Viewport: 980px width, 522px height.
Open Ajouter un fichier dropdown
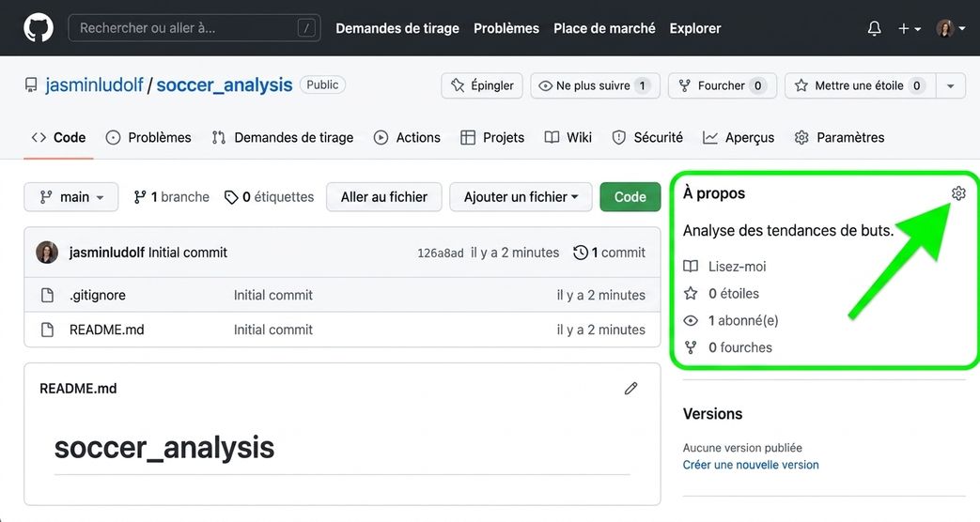pos(521,197)
